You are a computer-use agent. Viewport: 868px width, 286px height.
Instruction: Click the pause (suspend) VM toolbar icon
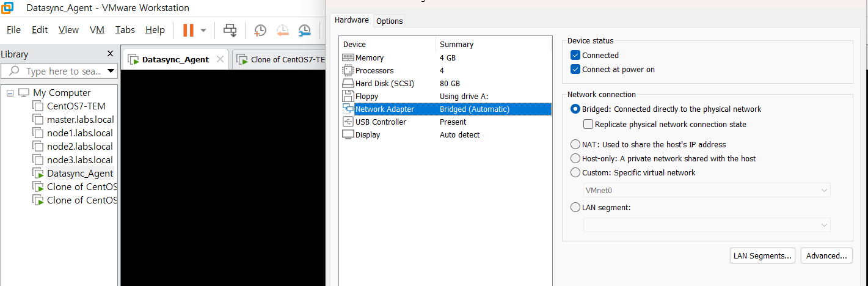[x=188, y=30]
